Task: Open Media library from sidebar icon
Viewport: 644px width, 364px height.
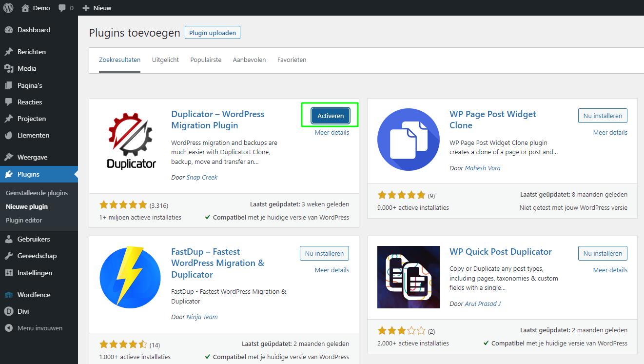Action: 8,68
